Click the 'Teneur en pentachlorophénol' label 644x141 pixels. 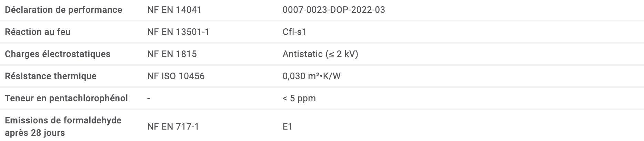(66, 98)
